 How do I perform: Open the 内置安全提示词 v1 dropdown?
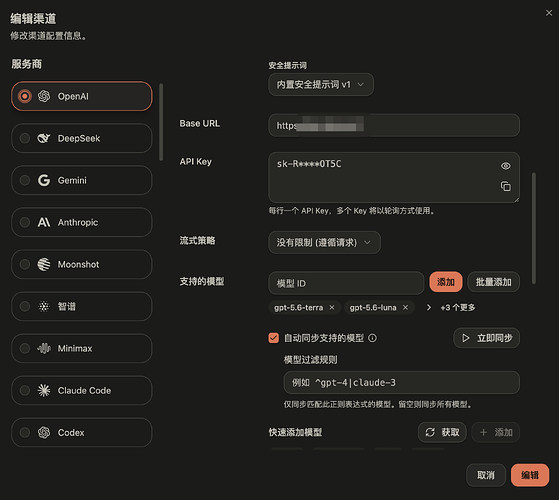tap(321, 84)
